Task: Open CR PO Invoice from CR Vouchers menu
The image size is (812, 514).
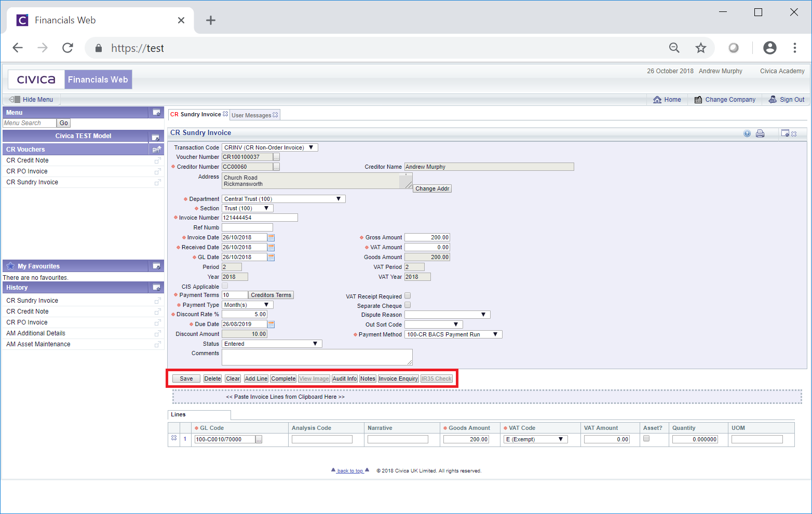Action: coord(27,171)
